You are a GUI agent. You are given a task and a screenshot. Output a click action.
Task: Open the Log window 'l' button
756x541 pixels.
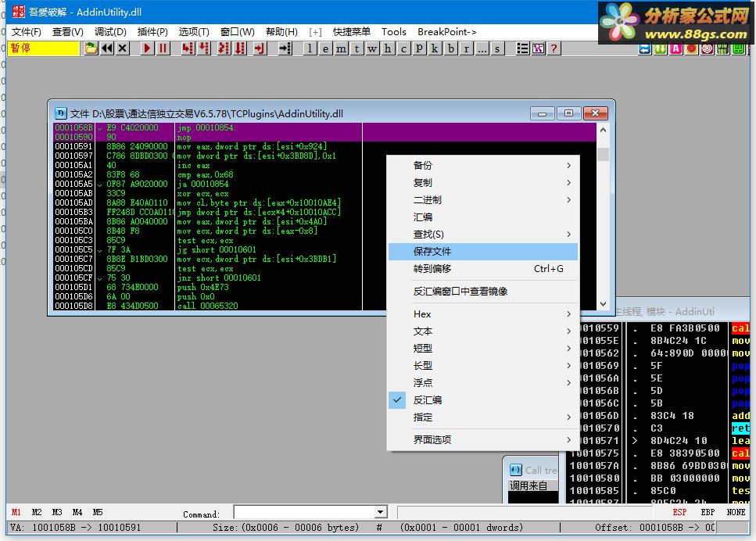coord(310,48)
